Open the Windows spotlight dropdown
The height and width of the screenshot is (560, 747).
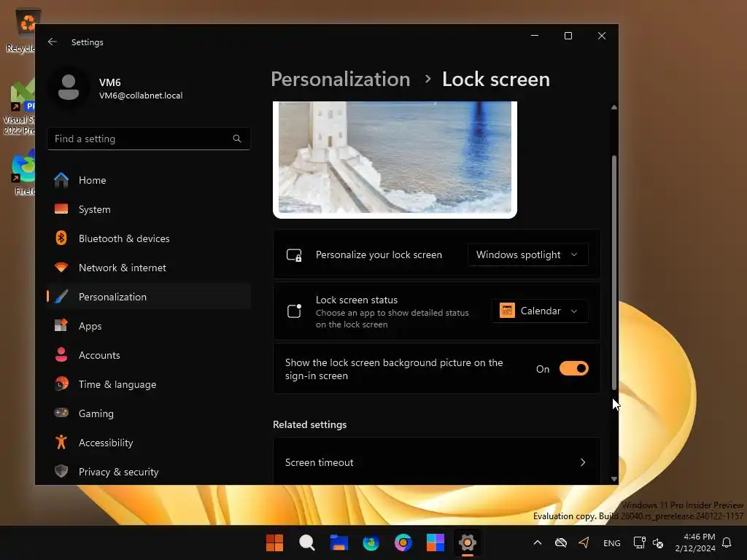(x=528, y=254)
